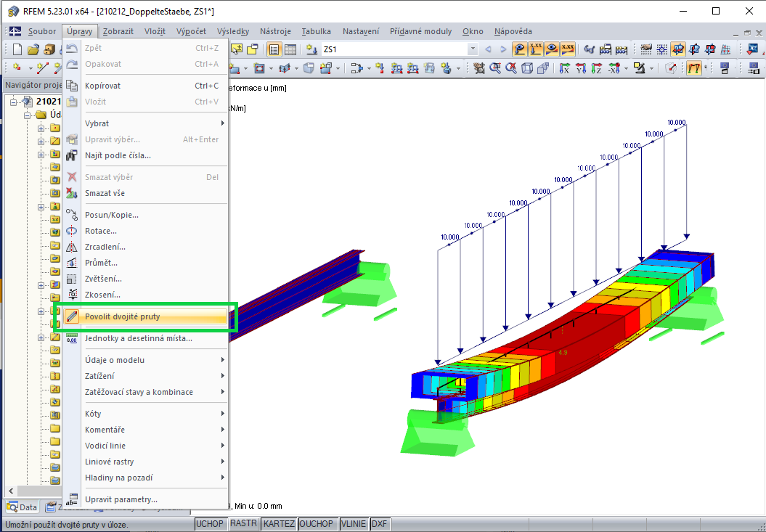Enable Povolit dvojité pruty option
The width and height of the screenshot is (766, 532).
[146, 316]
